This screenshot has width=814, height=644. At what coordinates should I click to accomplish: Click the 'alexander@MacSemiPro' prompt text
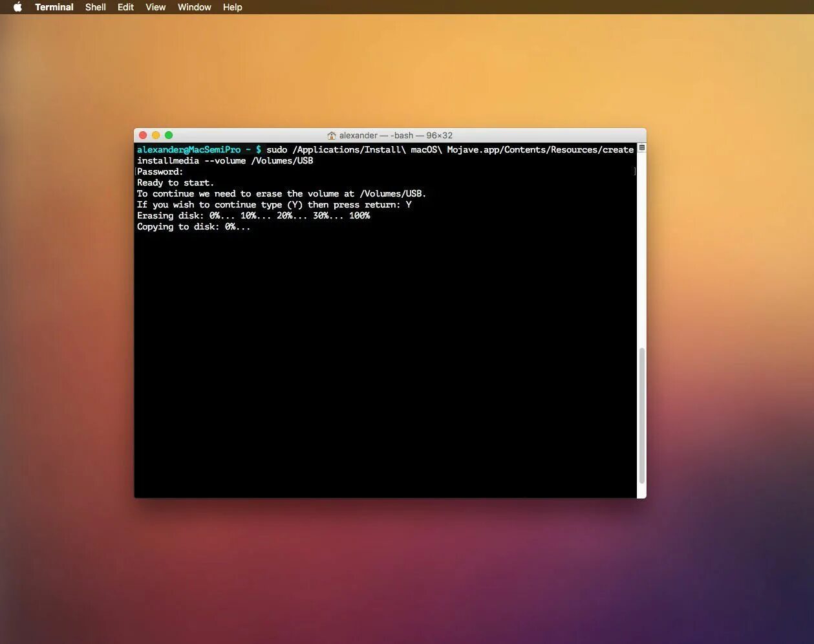pos(189,150)
